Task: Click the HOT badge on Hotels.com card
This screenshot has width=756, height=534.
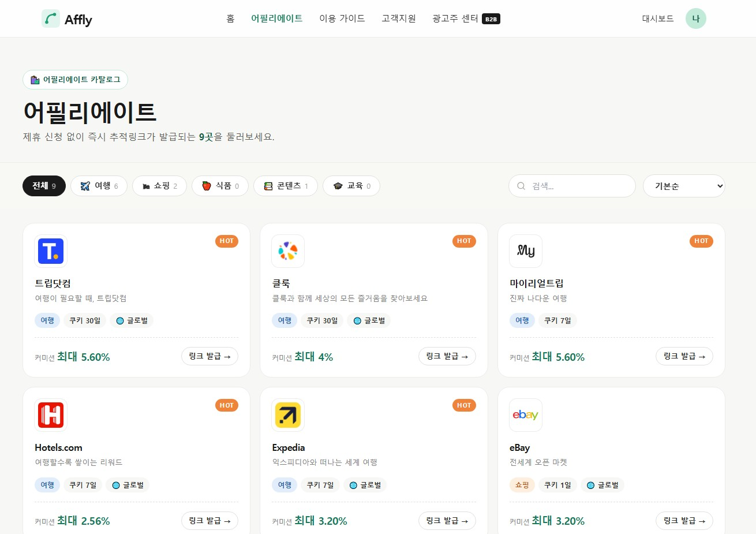Action: point(227,405)
